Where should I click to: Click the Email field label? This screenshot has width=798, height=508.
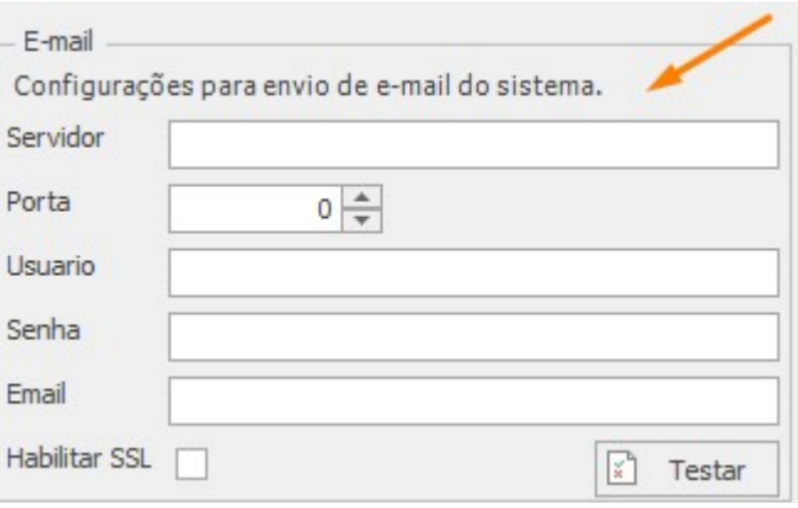click(x=37, y=393)
